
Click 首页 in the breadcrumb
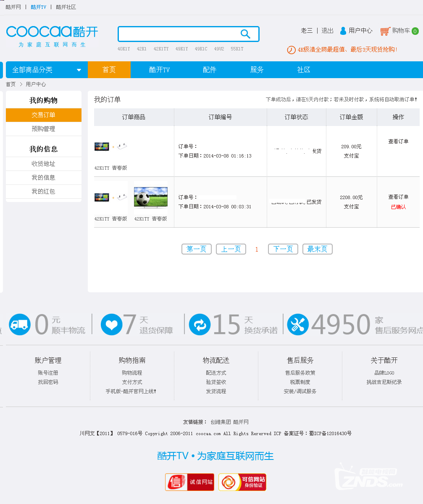11,84
